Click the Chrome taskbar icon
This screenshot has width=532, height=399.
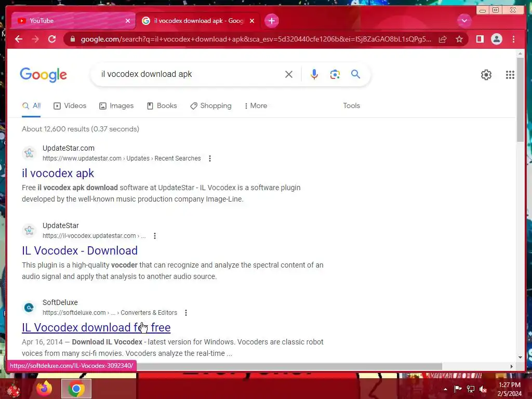[76, 389]
